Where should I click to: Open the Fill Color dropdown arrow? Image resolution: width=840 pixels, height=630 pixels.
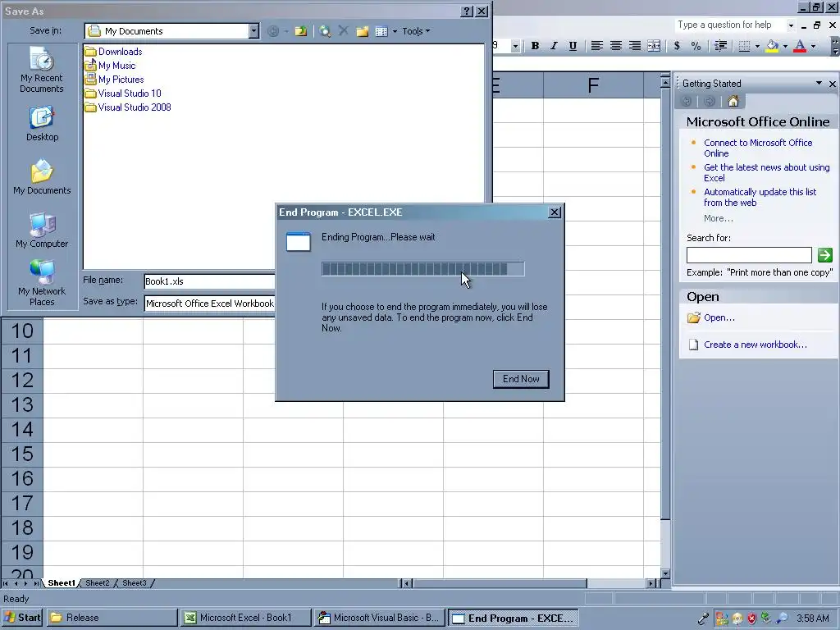(785, 46)
